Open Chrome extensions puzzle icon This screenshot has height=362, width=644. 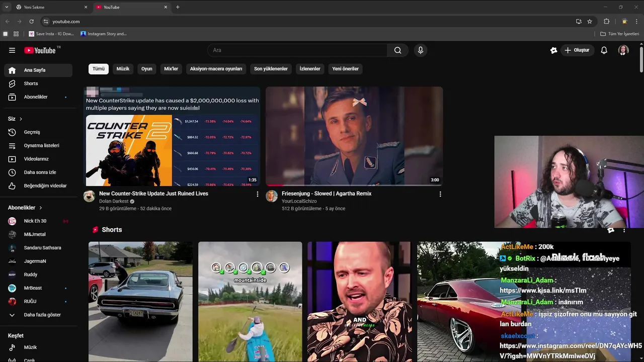pyautogui.click(x=607, y=22)
